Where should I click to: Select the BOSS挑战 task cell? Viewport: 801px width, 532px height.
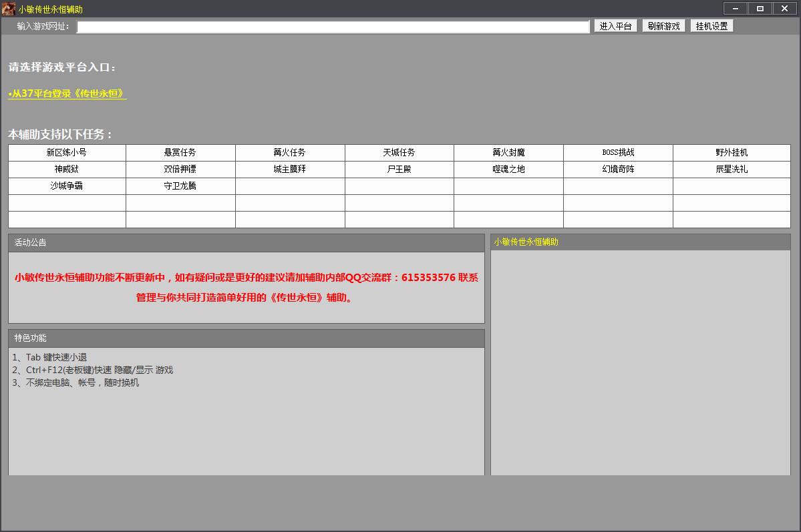(x=618, y=153)
